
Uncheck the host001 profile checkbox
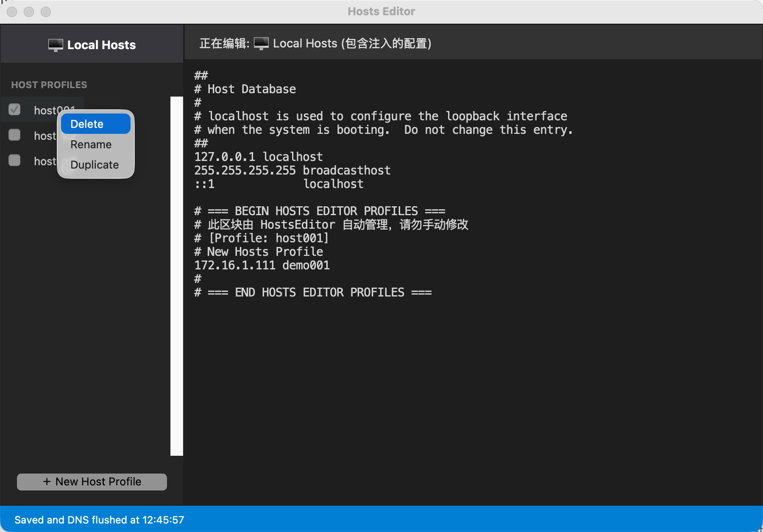point(14,110)
